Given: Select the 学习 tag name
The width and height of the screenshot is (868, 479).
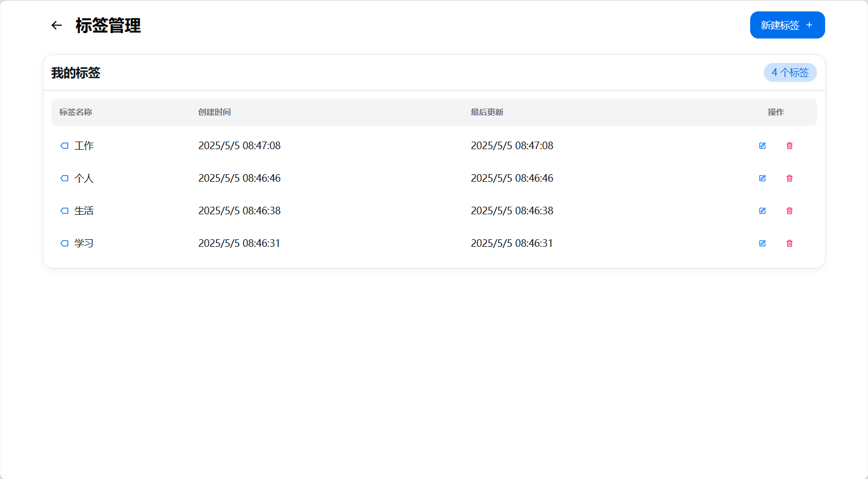Looking at the screenshot, I should [x=84, y=243].
